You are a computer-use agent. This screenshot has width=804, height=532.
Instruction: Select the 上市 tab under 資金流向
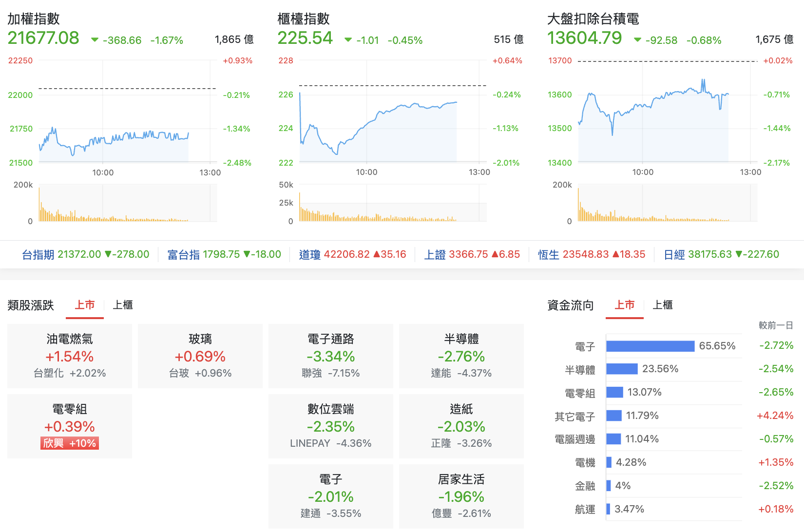coord(625,305)
